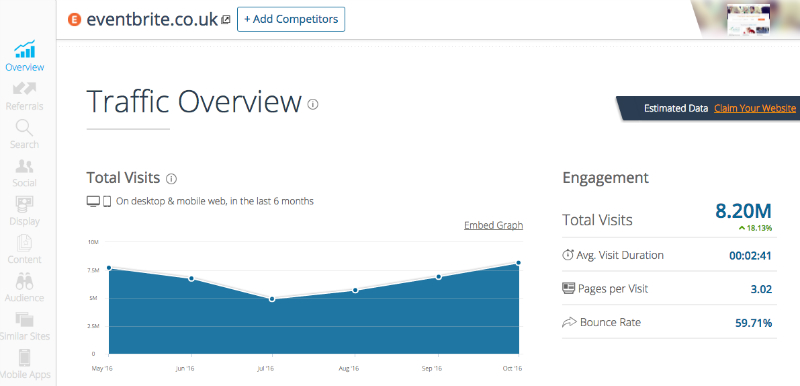The height and width of the screenshot is (386, 800).
Task: Click the external link icon beside eventbrite.co.uk
Action: pyautogui.click(x=226, y=20)
